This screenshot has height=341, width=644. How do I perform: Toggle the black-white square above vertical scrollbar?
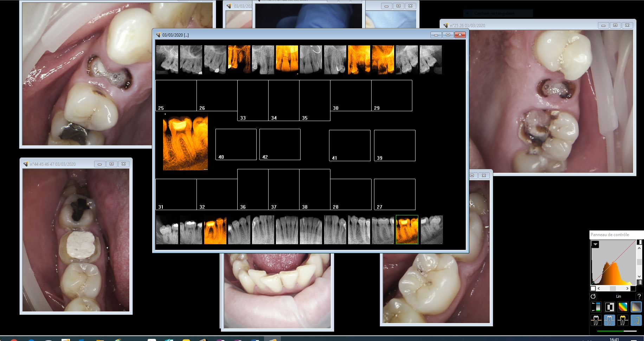click(639, 242)
